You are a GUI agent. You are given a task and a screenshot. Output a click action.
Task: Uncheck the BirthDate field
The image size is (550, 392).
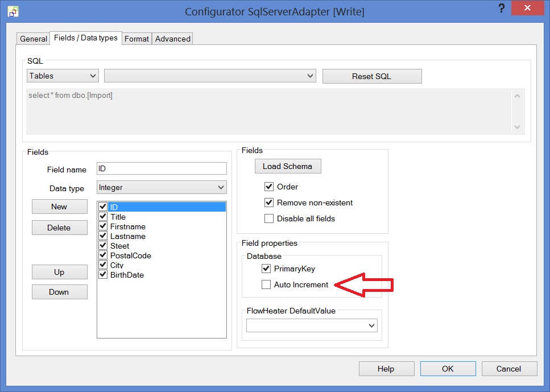[104, 274]
